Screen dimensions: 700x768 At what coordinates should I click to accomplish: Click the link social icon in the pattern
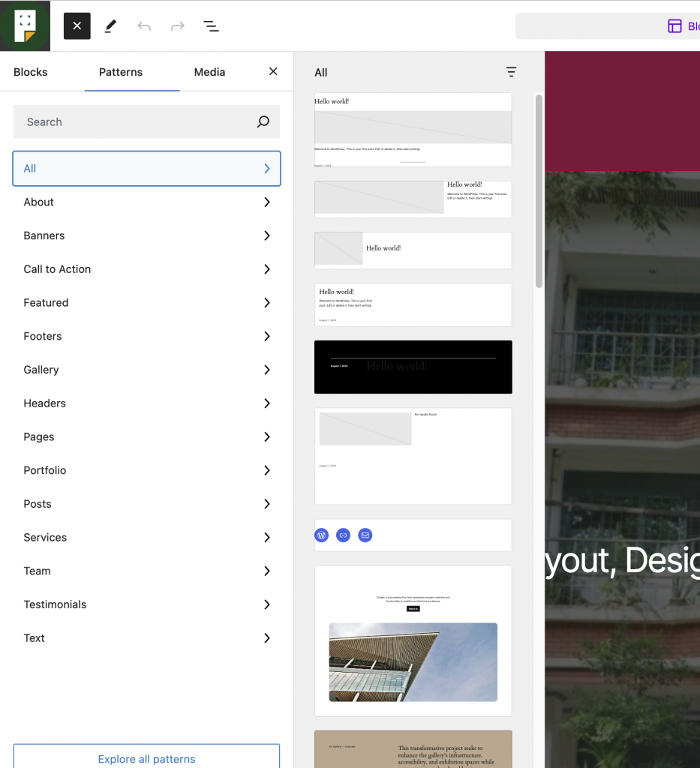[x=344, y=535]
